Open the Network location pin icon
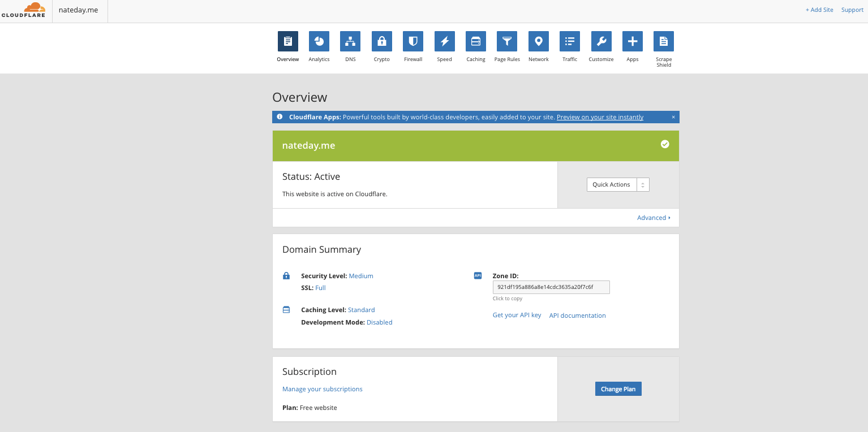The width and height of the screenshot is (868, 432). point(539,41)
